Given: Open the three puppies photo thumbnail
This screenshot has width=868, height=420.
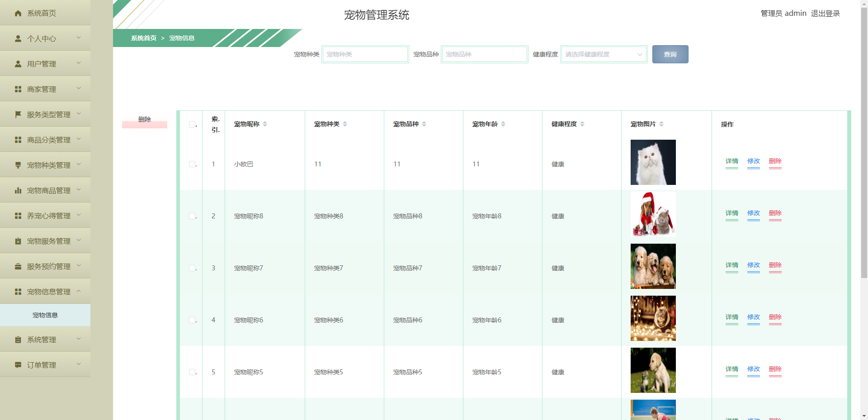Looking at the screenshot, I should tap(653, 266).
